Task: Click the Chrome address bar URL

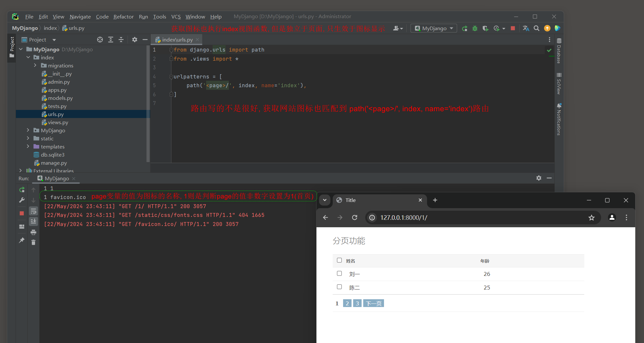Action: [404, 218]
